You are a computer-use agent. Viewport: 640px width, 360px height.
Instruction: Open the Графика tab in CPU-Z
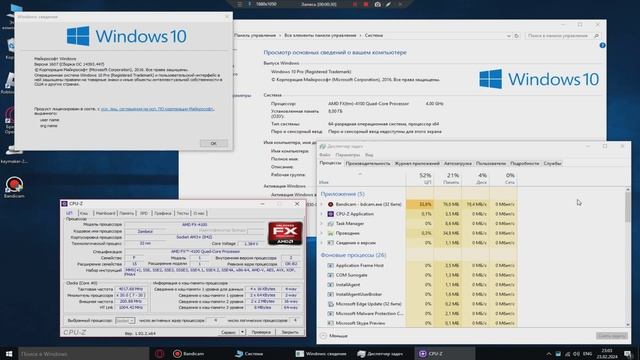tap(163, 213)
